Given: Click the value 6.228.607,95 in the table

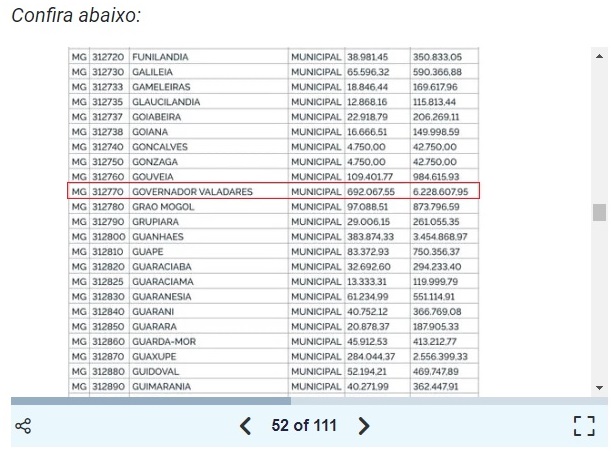Looking at the screenshot, I should point(440,191).
